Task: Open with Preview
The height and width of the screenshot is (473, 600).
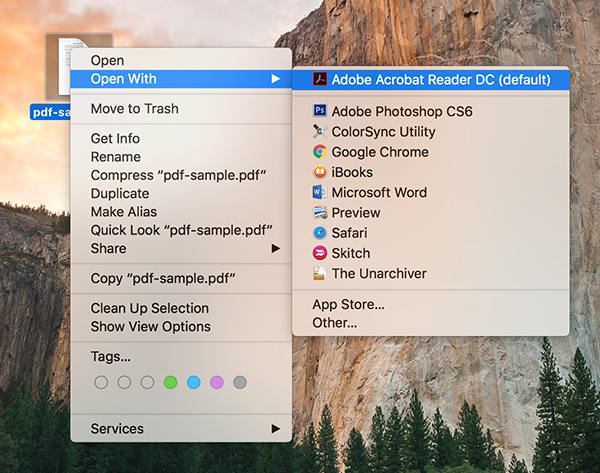Action: [x=430, y=213]
